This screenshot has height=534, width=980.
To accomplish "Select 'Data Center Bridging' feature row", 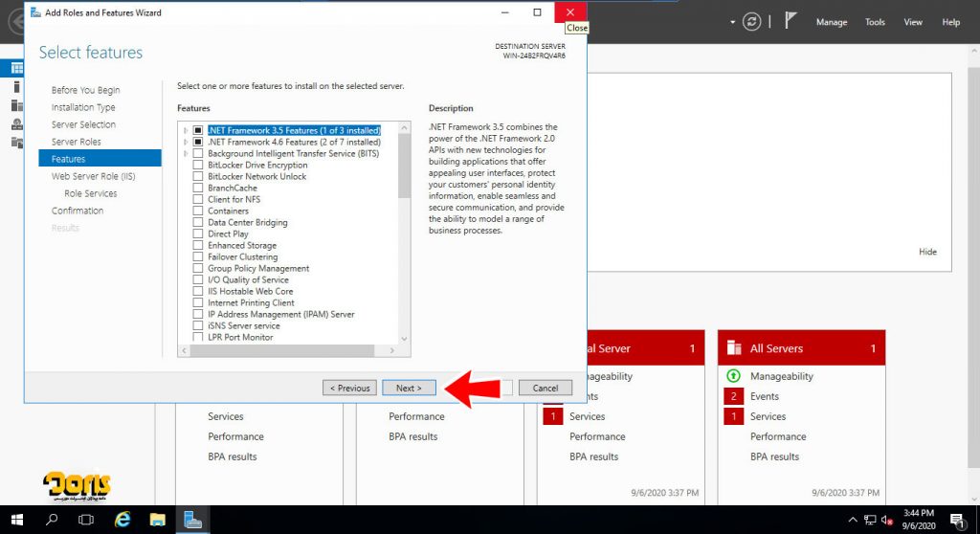I will point(248,223).
